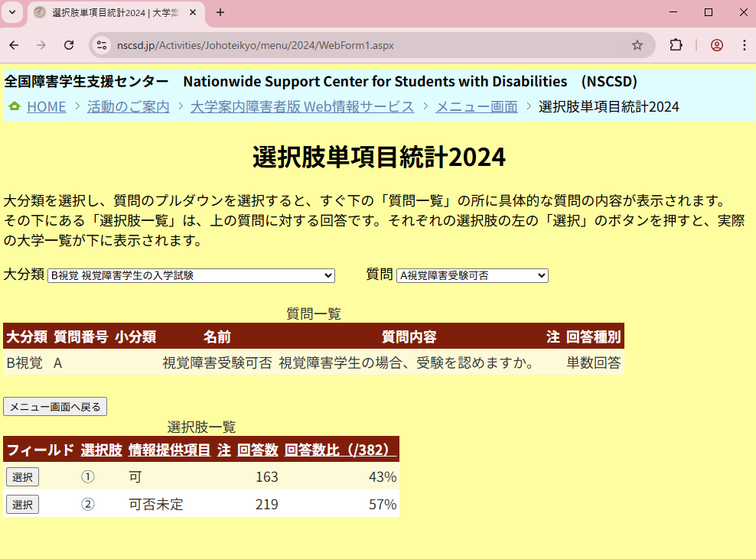The width and height of the screenshot is (756, 559).
Task: Click the site information icon in address bar
Action: pos(102,45)
